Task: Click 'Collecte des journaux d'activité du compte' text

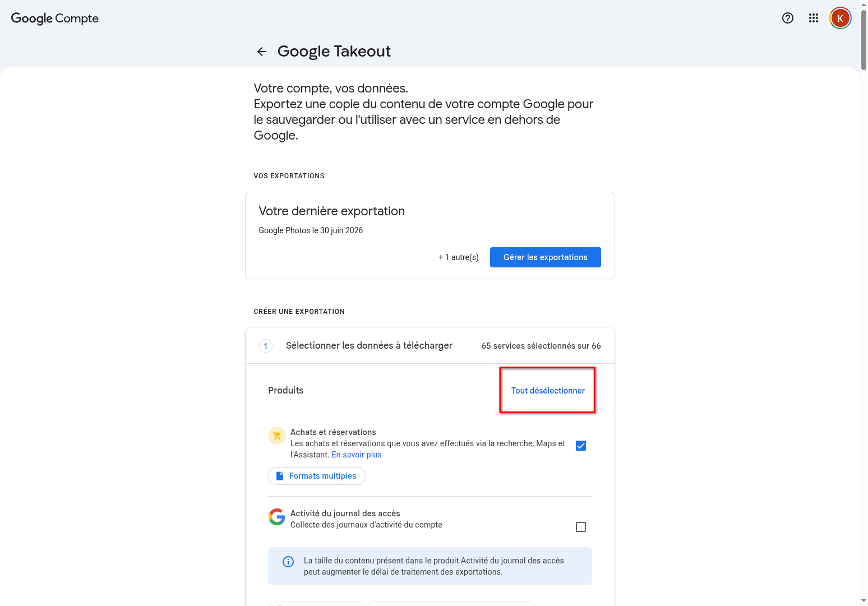Action: click(366, 525)
